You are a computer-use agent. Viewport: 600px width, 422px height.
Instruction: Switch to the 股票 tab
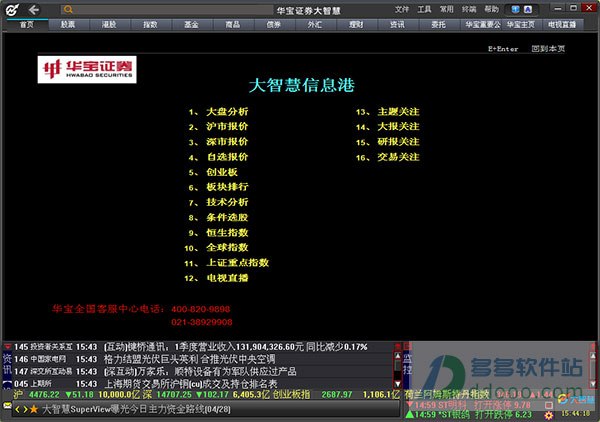pos(68,25)
